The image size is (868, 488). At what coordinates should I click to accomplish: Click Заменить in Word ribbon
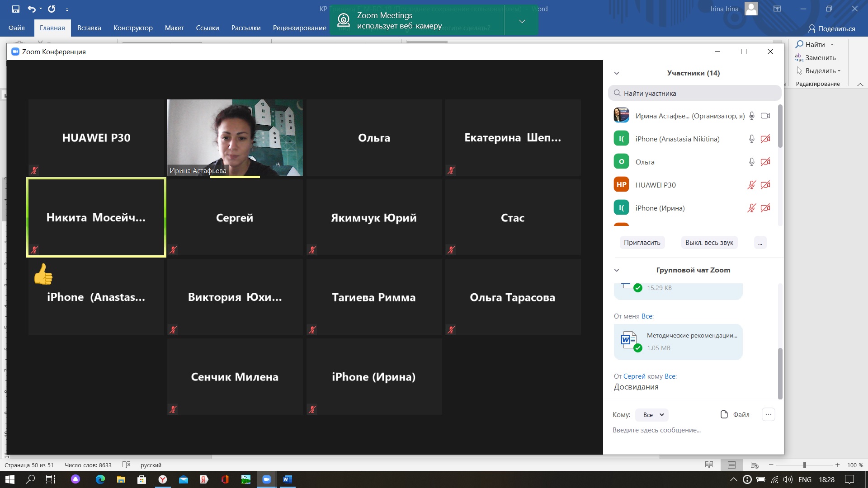pos(816,57)
